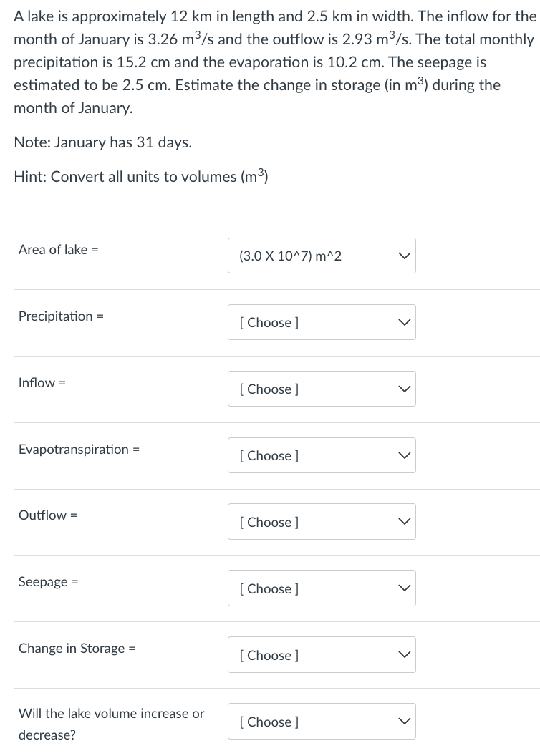Click the 'Hint: Convert all units' text
Viewport: 540px width, 756px height.
click(140, 176)
